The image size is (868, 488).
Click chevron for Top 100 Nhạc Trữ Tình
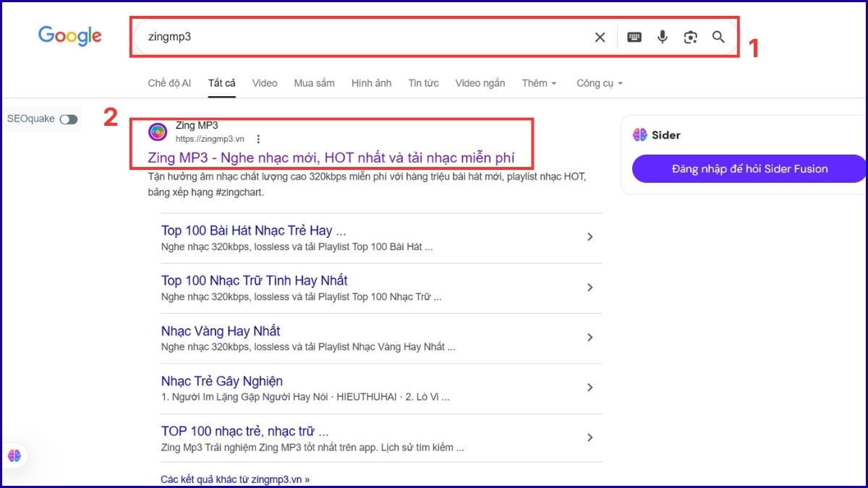click(x=590, y=287)
